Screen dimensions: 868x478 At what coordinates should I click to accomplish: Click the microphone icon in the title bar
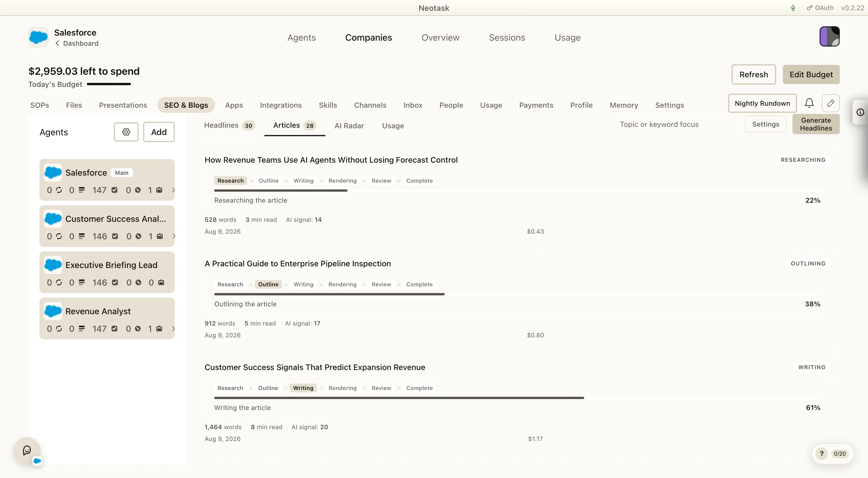pyautogui.click(x=793, y=8)
